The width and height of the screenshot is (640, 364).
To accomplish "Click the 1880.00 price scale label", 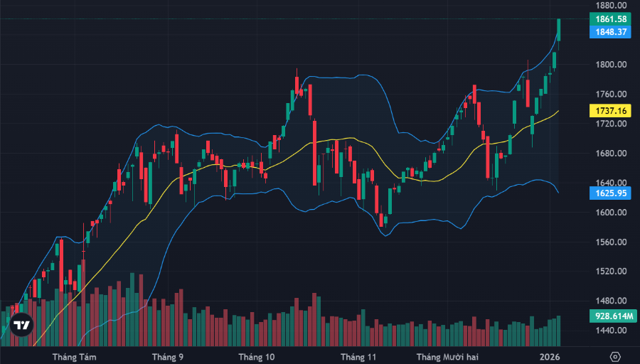I will [611, 5].
